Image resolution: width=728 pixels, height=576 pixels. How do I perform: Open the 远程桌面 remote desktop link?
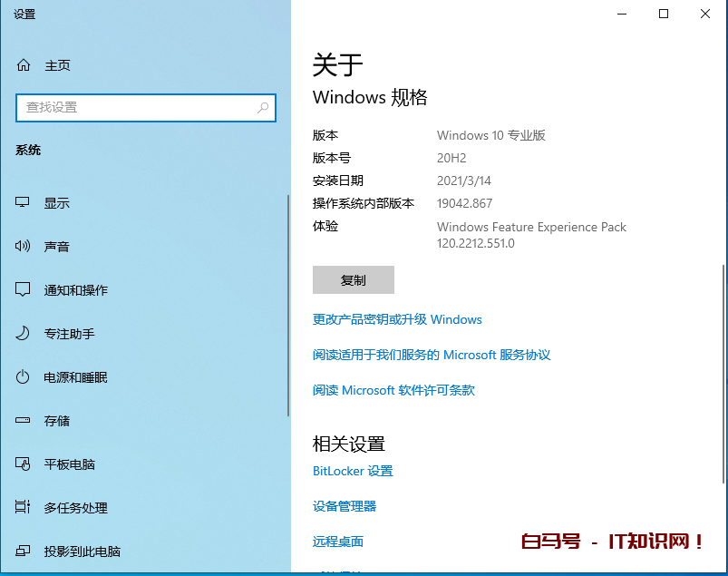coord(338,542)
